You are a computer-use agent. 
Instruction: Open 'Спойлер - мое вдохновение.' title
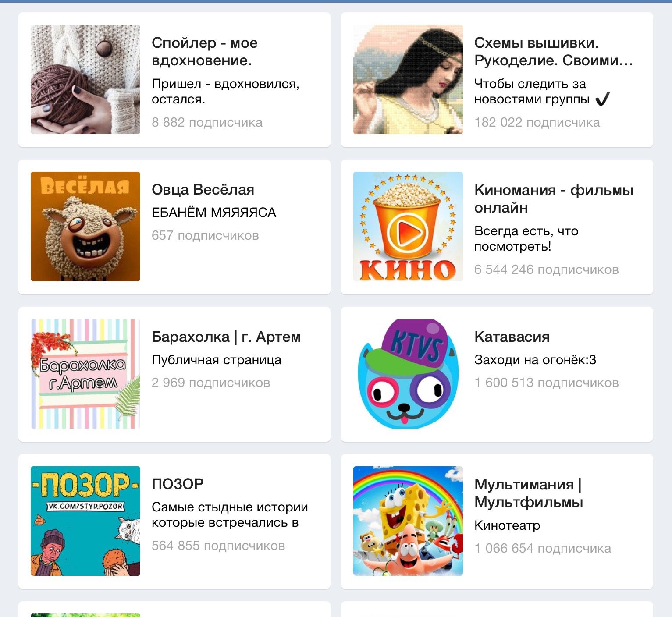[205, 52]
